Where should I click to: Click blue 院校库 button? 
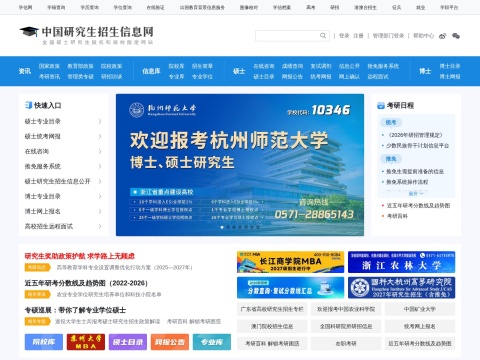click(x=44, y=342)
